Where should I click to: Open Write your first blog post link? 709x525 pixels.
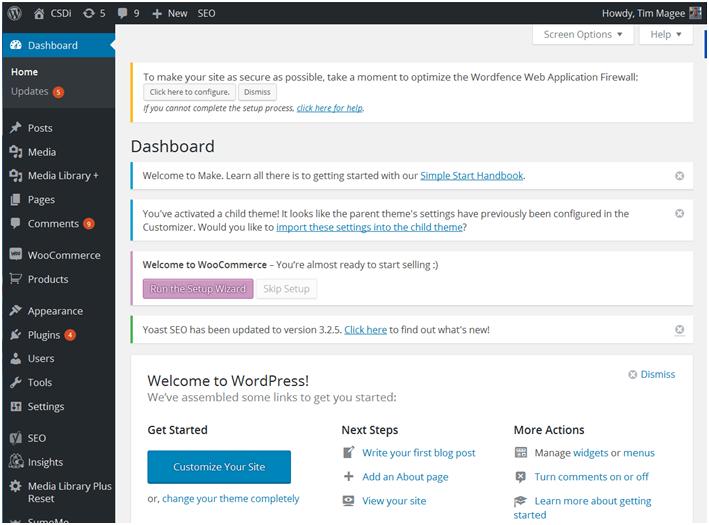pyautogui.click(x=419, y=453)
